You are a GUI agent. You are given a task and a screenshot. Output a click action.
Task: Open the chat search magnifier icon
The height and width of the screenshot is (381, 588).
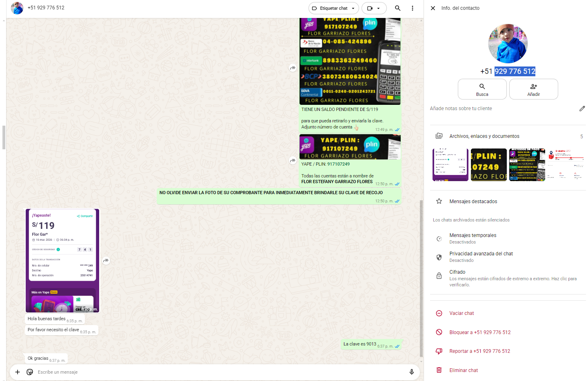[x=397, y=8]
